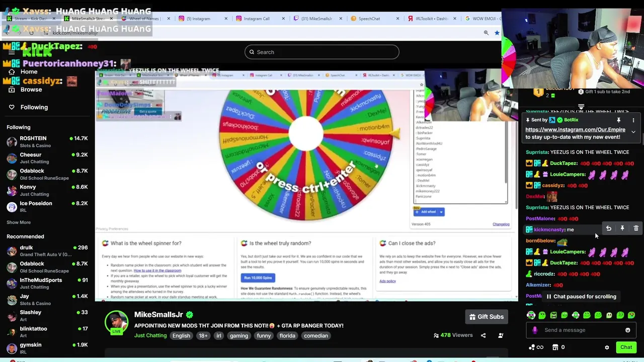Click the 478 Viewers count

(x=453, y=335)
